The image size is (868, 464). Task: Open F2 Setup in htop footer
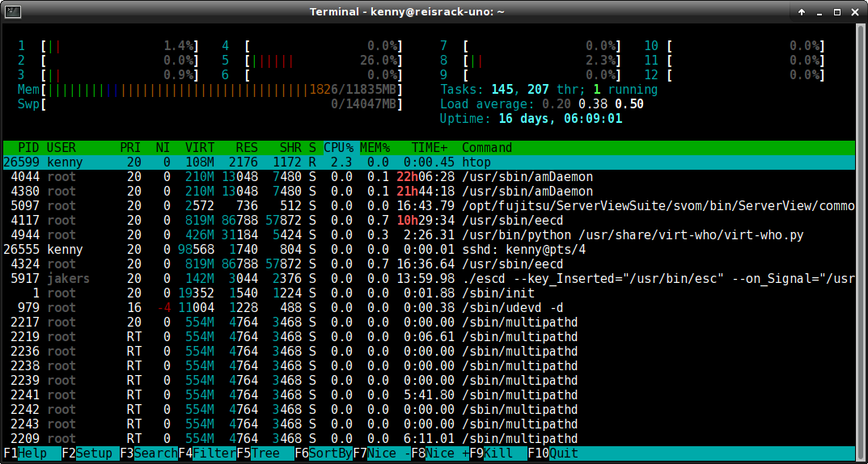[x=91, y=453]
